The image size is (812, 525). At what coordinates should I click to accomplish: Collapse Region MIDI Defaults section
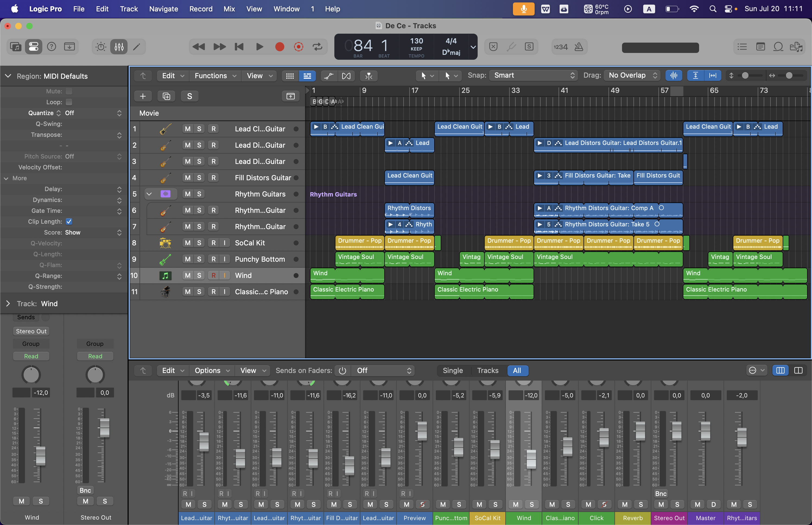coord(8,76)
